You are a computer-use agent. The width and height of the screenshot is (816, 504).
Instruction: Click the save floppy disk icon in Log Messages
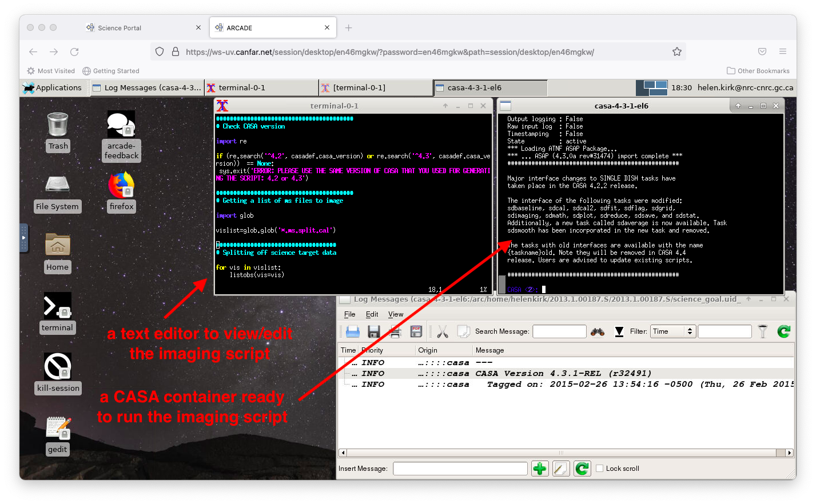coord(374,331)
